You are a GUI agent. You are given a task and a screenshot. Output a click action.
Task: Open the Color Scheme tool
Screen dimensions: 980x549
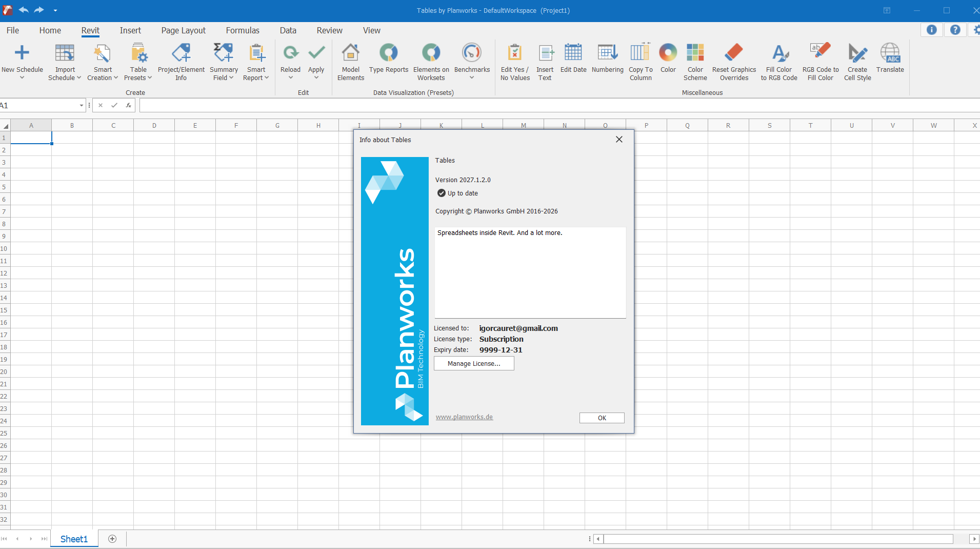pos(695,62)
